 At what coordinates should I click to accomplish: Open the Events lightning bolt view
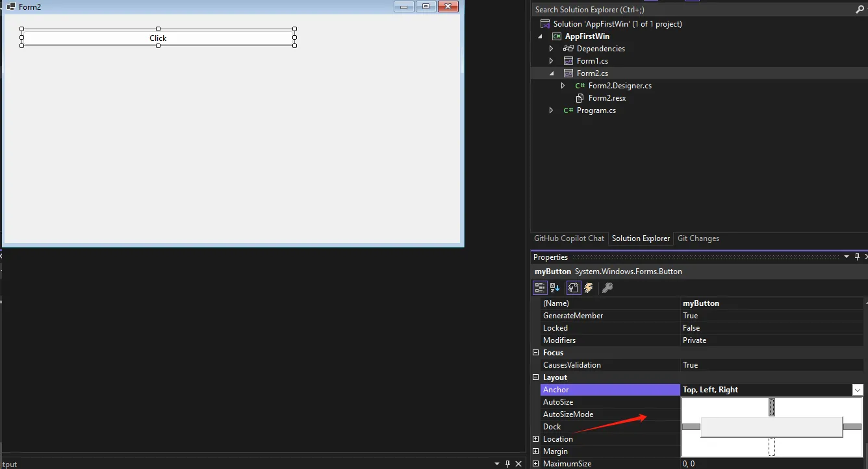click(x=589, y=288)
